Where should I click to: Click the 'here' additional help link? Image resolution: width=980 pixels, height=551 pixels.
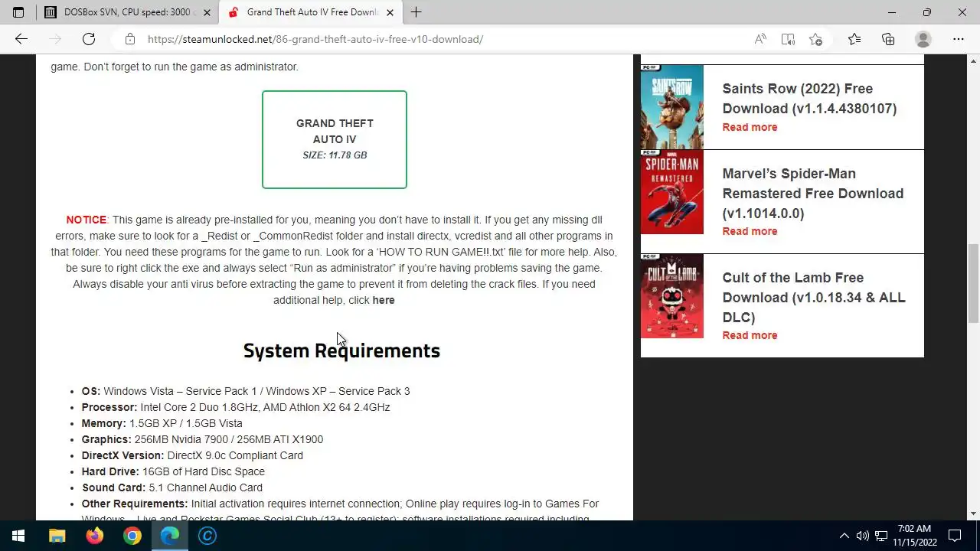click(x=383, y=300)
